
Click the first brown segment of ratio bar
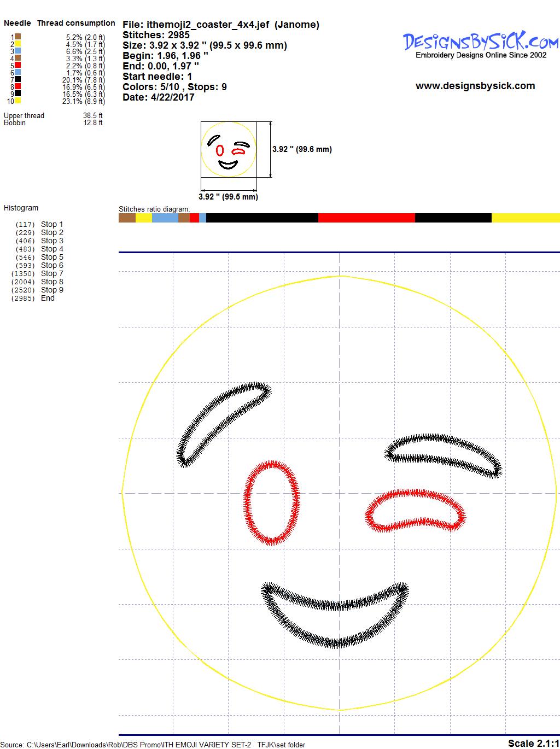[x=127, y=218]
